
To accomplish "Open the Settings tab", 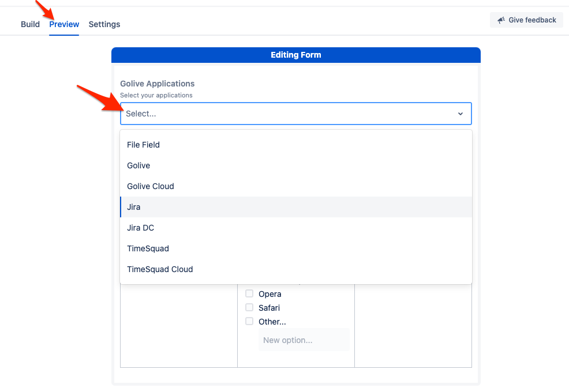I will coord(104,24).
